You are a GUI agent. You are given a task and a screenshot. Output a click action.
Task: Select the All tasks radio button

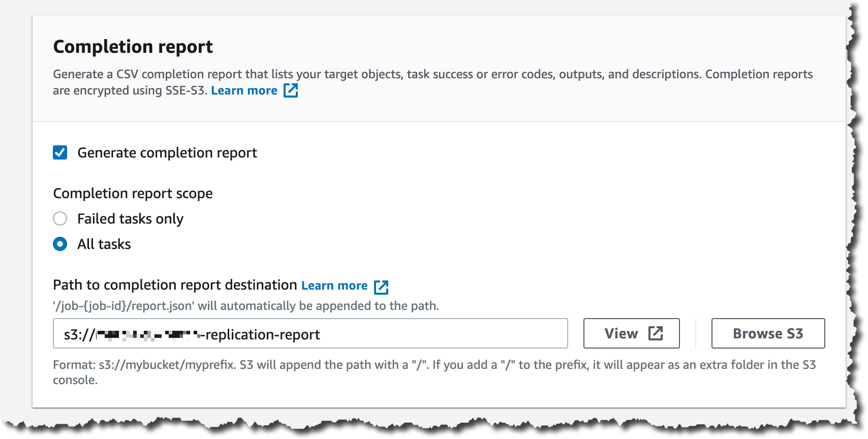click(60, 244)
